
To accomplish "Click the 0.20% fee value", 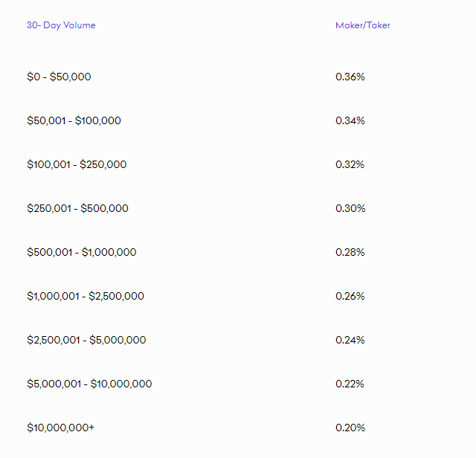I will coord(350,428).
